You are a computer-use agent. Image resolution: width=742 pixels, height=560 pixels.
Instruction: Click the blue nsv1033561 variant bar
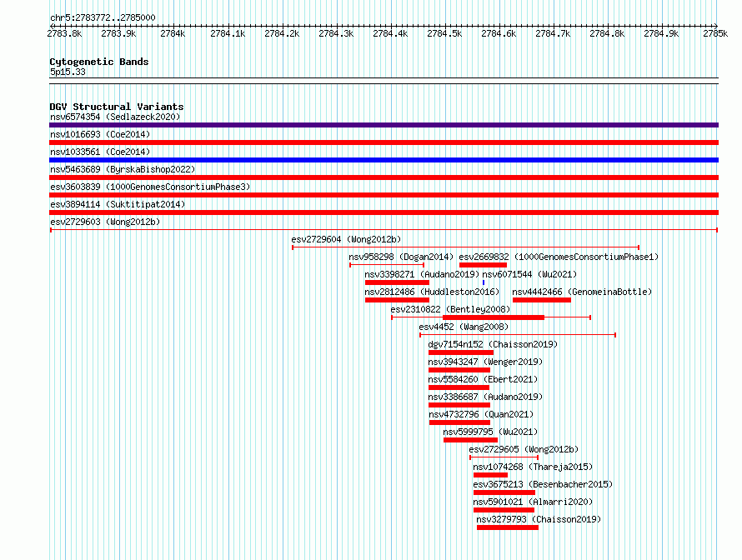(x=384, y=160)
